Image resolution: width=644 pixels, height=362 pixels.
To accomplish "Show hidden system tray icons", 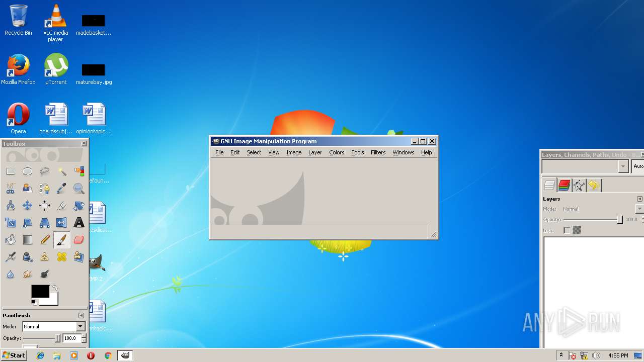I will click(561, 355).
